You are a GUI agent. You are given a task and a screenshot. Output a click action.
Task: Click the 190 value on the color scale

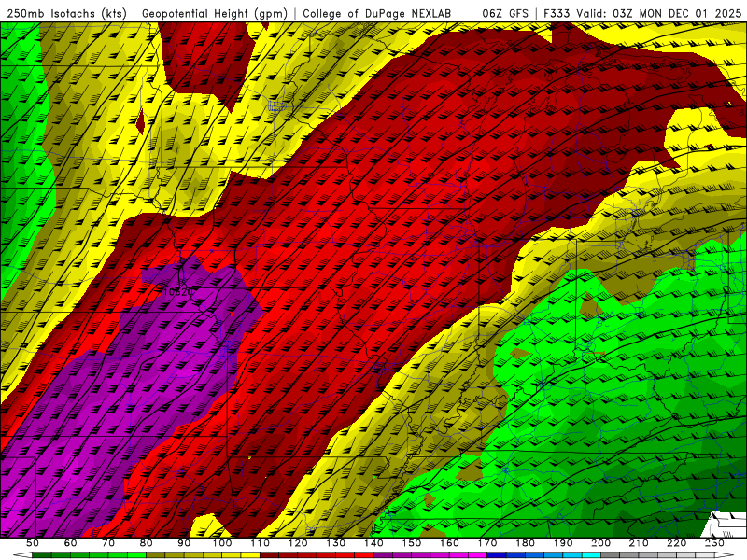coord(564,543)
